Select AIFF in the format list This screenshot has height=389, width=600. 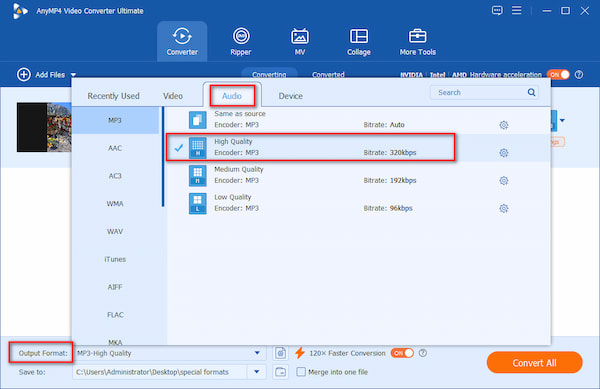coord(115,287)
